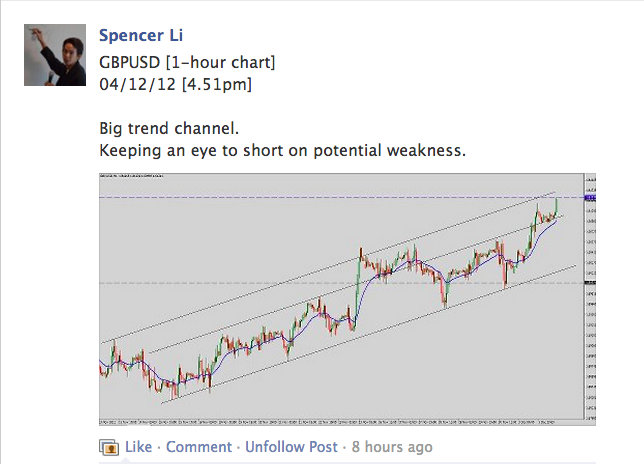The width and height of the screenshot is (644, 464).
Task: Open Spencer Li's profile name link
Action: 138,37
